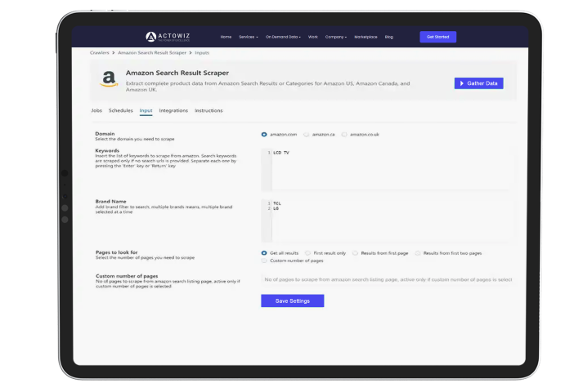Open the Home nav item

(x=226, y=37)
